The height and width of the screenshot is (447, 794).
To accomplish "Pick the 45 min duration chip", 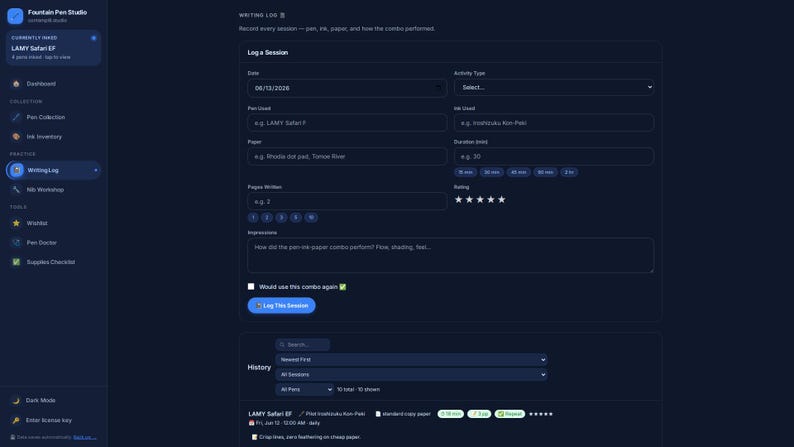I will [x=519, y=172].
